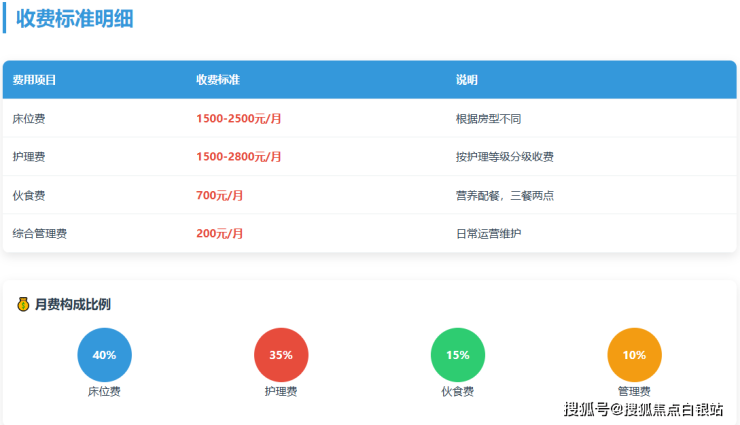Screen dimensions: 740x425
Task: Select the 综合管理费 table row label
Action: [40, 233]
